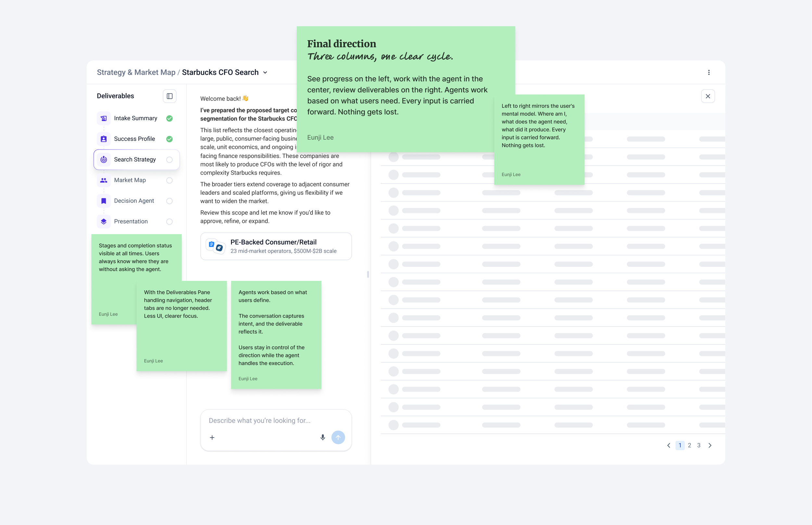The height and width of the screenshot is (525, 812).
Task: Go to next page chevron
Action: point(710,445)
